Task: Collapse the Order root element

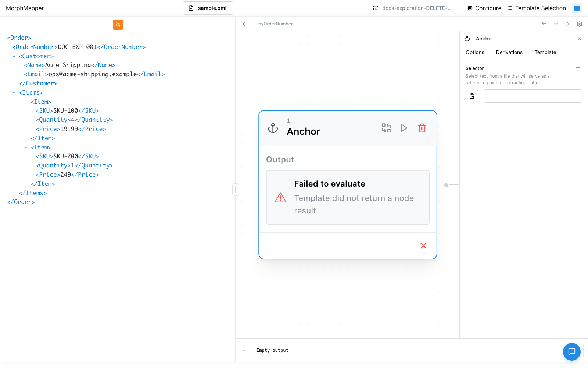Action: 3,38
